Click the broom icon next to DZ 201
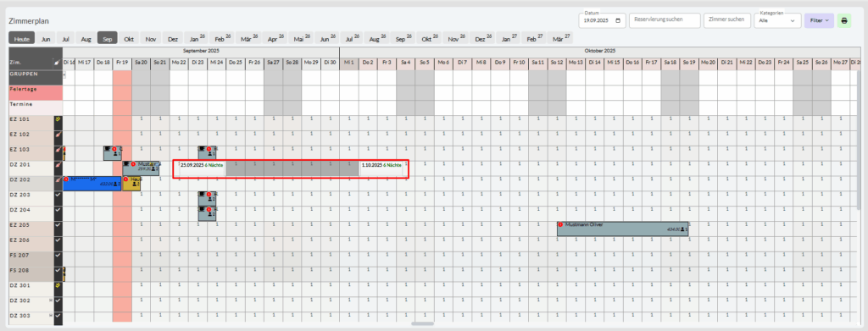The height and width of the screenshot is (331, 868). 58,165
